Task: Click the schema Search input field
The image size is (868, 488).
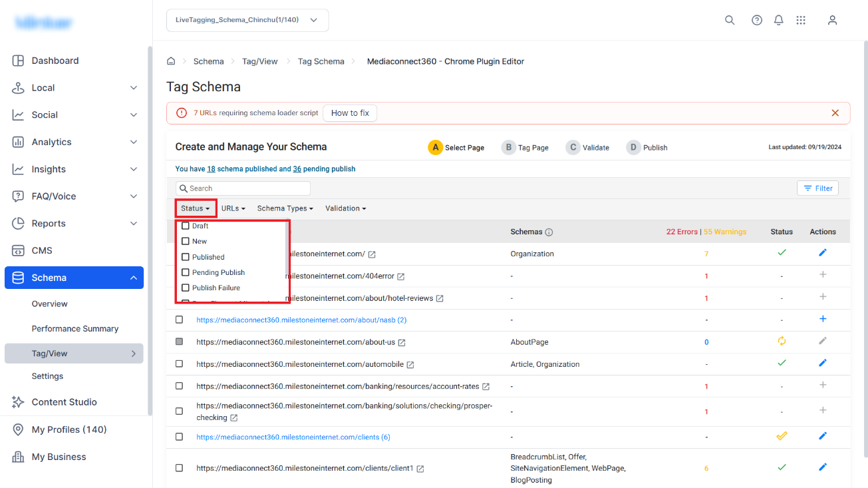Action: pos(243,188)
